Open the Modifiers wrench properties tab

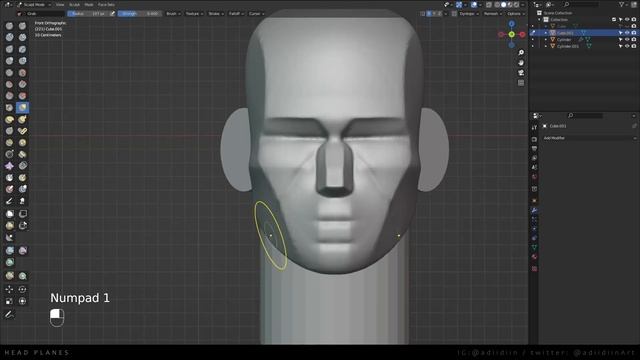(x=534, y=211)
